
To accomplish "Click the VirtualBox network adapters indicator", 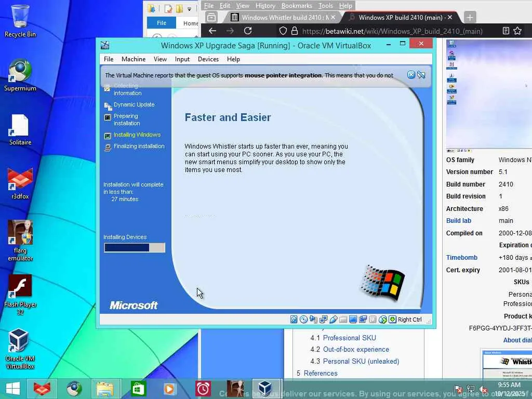I will coord(323,320).
